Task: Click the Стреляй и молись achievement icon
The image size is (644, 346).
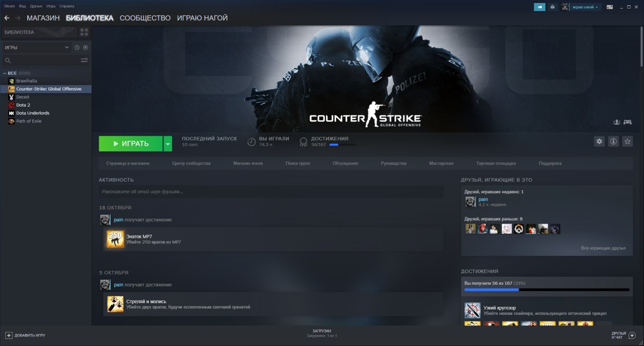Action: pyautogui.click(x=115, y=304)
